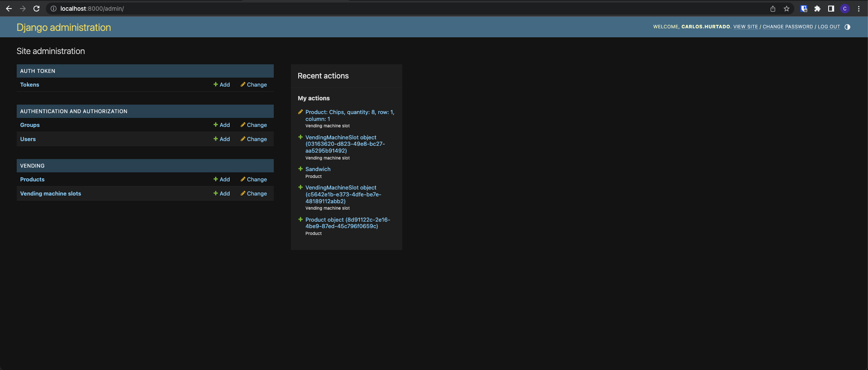
Task: Bookmark this page with the star icon
Action: 787,9
